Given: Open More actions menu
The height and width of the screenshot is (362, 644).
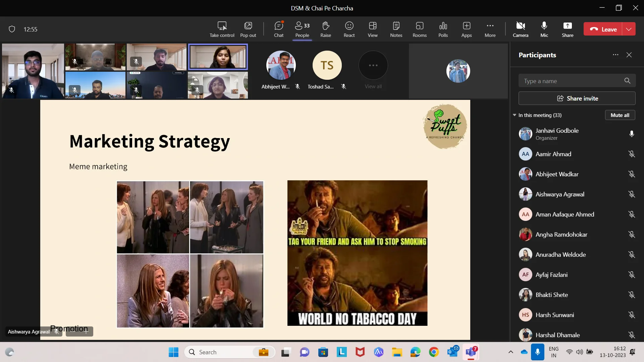Looking at the screenshot, I should click(490, 29).
